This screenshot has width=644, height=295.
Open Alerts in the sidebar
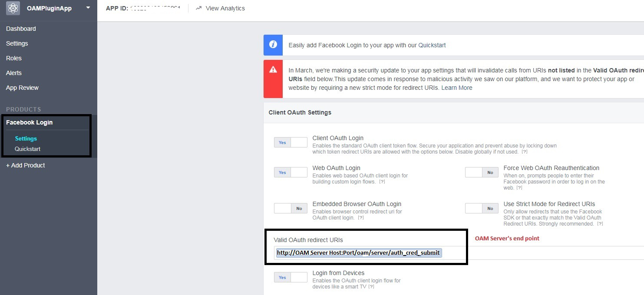(14, 73)
